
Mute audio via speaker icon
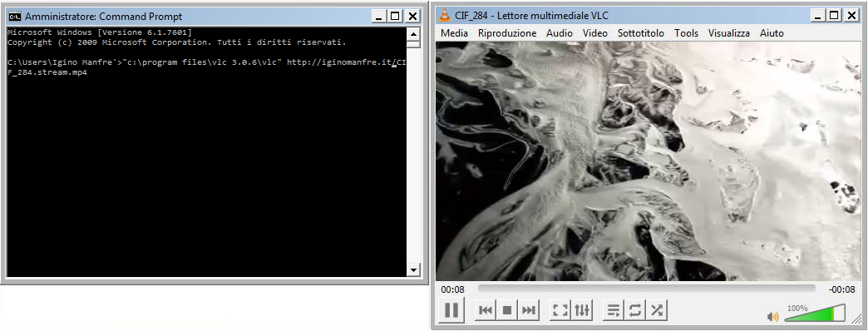(x=772, y=317)
